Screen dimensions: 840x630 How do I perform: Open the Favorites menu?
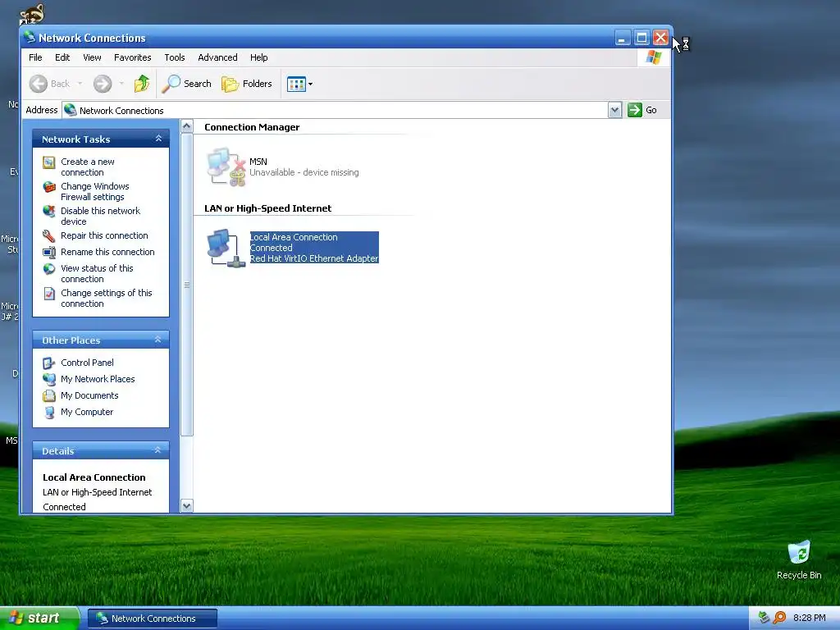click(x=132, y=57)
